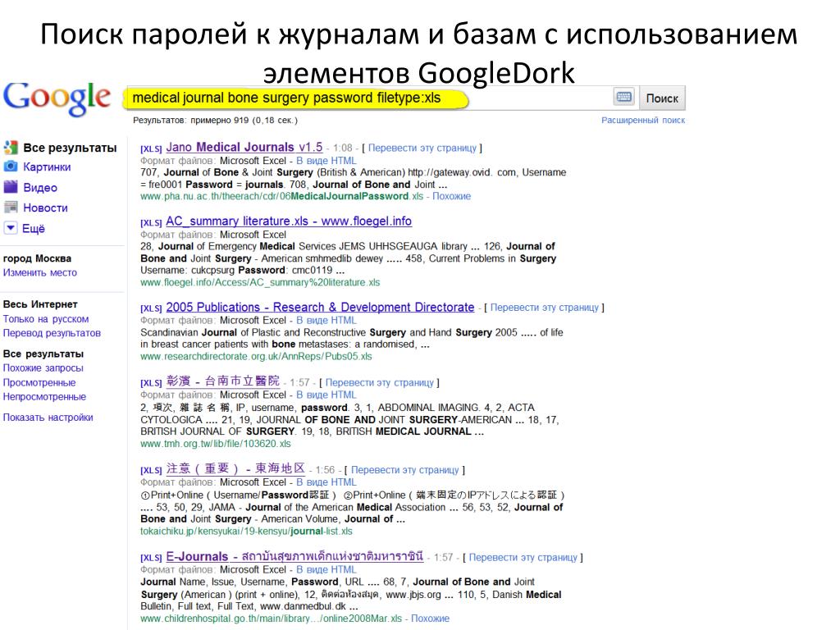Image resolution: width=840 pixels, height=630 pixels.
Task: View 2005 Publications В виде HTML
Action: point(326,321)
